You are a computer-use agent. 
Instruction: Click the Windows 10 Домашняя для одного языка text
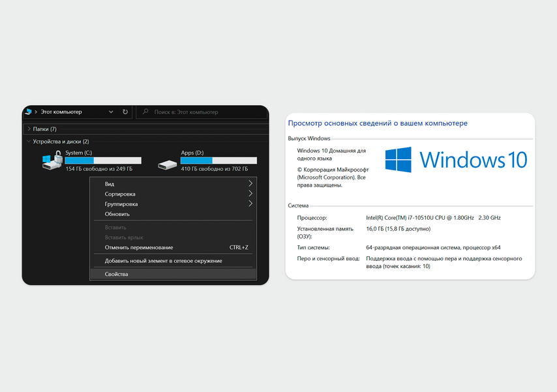coord(331,154)
